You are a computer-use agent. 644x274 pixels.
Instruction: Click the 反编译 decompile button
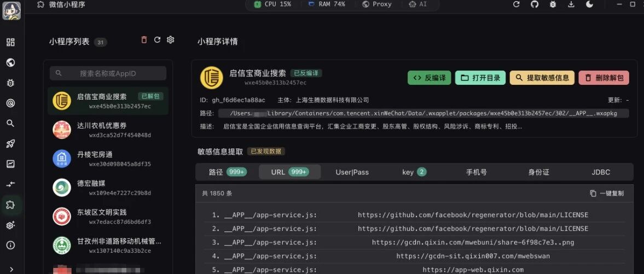429,78
